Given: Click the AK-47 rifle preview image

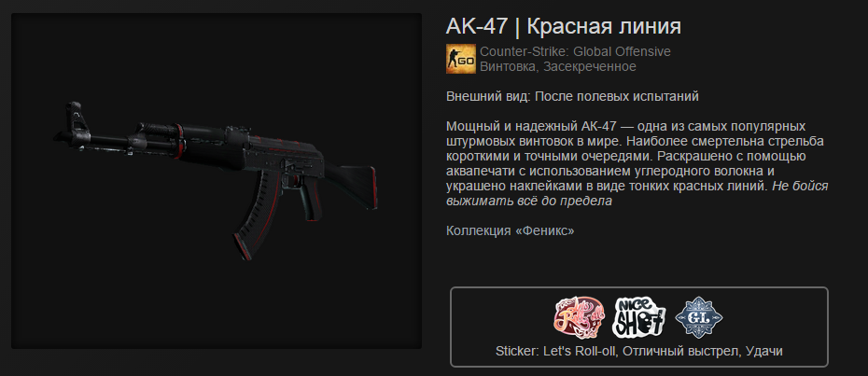Looking at the screenshot, I should 217,180.
